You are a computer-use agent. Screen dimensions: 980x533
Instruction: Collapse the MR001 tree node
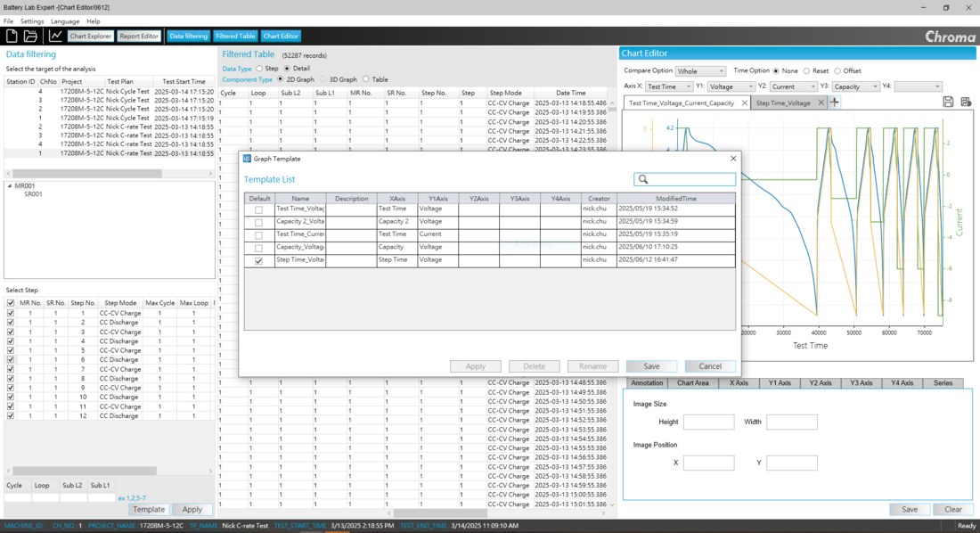pyautogui.click(x=10, y=185)
